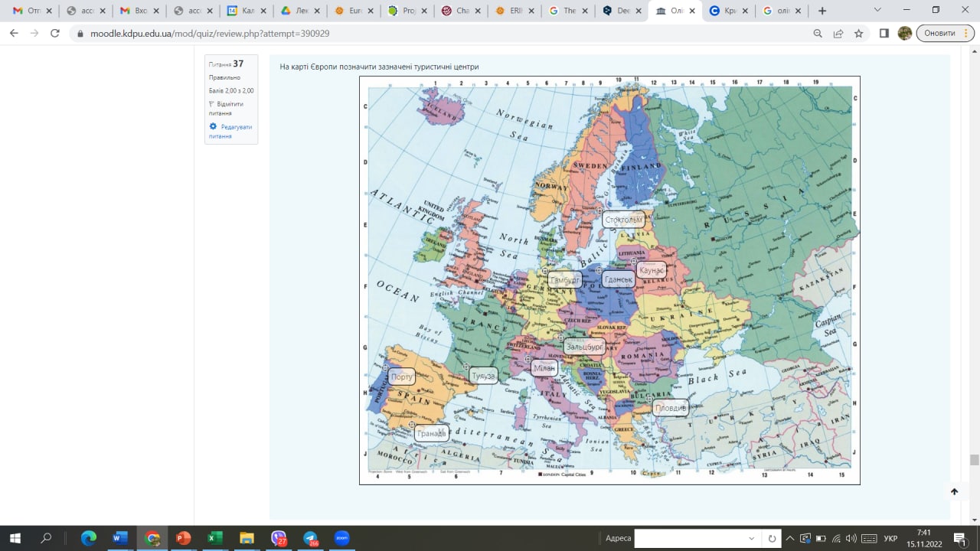
Task: Share this page via the share icon
Action: pyautogui.click(x=838, y=34)
